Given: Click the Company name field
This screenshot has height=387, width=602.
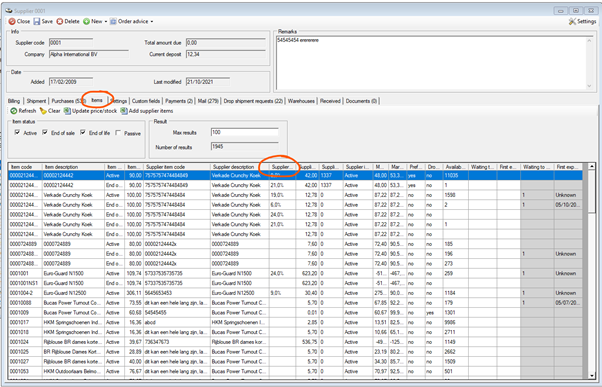Looking at the screenshot, I should point(89,54).
